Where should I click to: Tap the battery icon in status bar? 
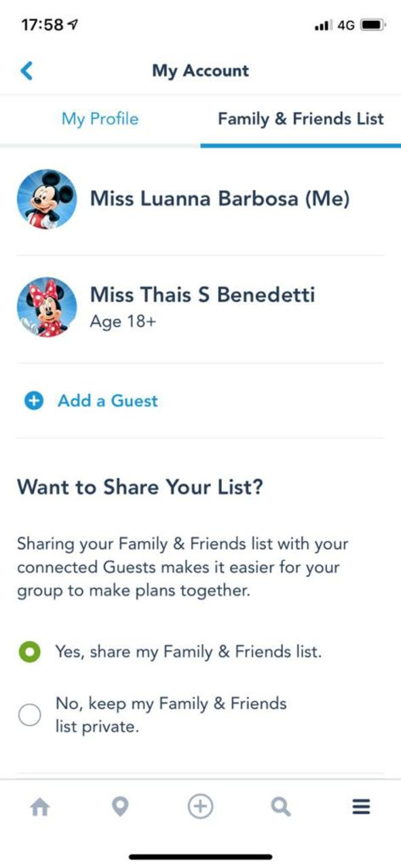coord(373,25)
